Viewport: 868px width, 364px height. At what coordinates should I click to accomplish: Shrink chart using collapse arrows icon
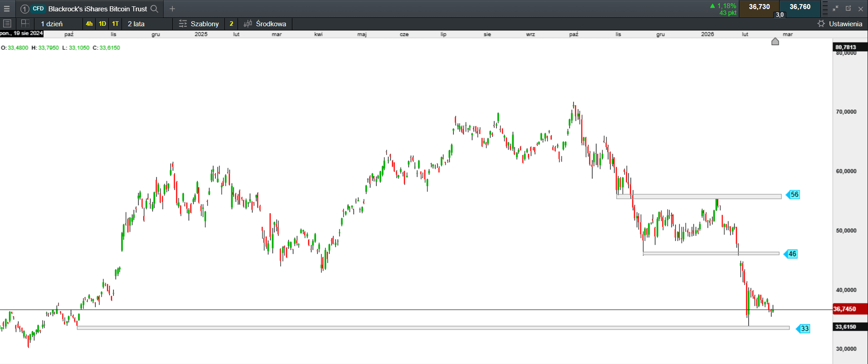(835, 9)
